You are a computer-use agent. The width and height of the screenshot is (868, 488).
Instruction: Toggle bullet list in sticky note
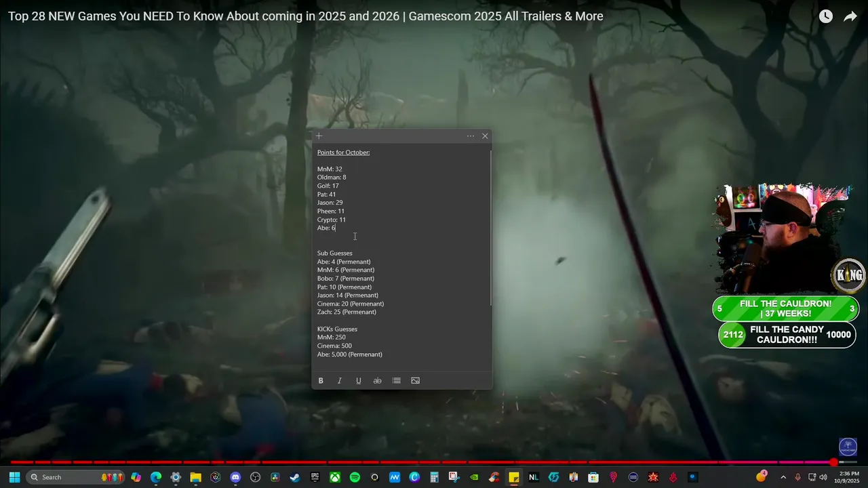(396, 381)
